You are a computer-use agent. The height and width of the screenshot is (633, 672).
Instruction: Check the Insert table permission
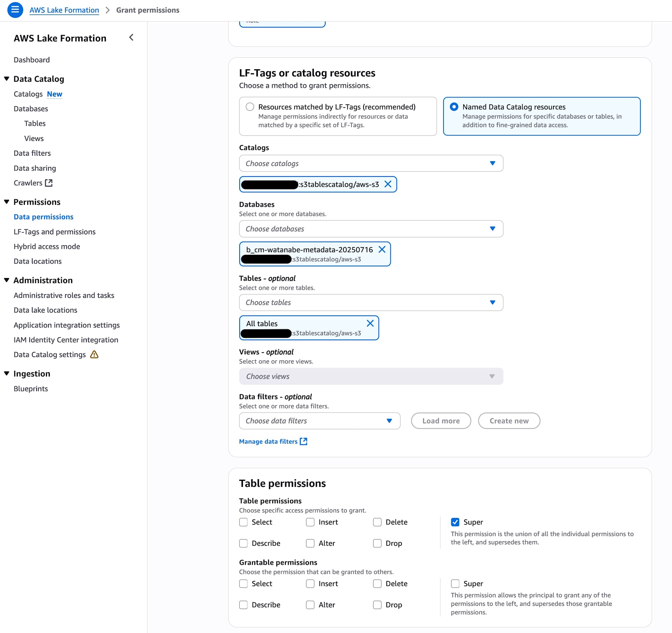click(310, 522)
